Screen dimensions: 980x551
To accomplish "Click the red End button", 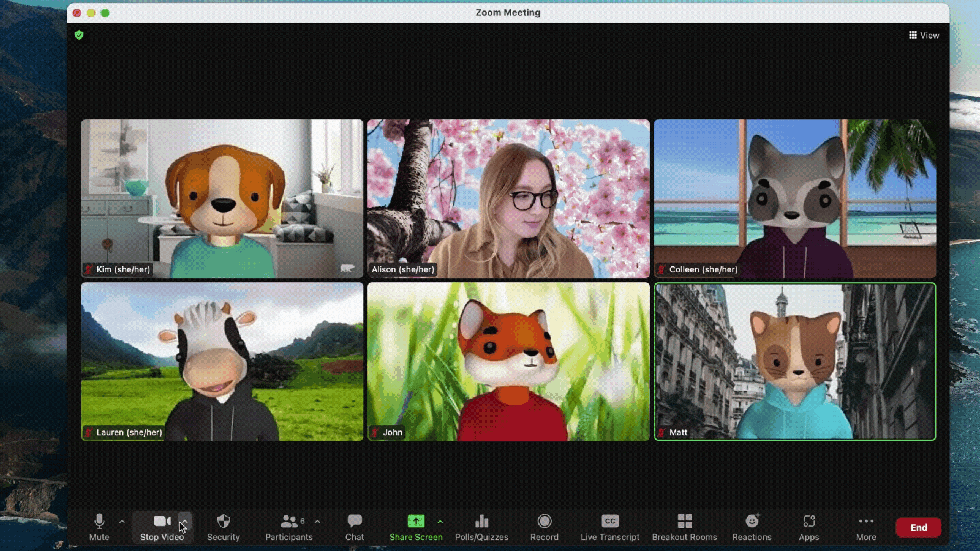I will coord(918,527).
